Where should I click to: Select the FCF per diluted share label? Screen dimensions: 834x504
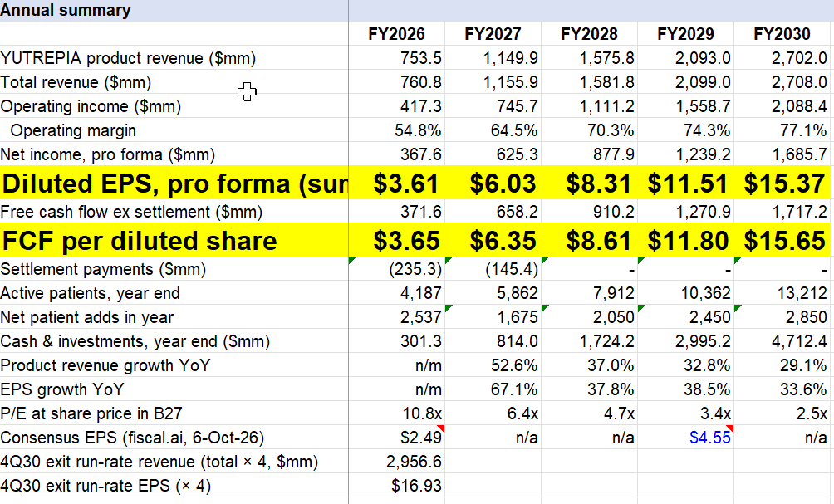pos(174,240)
